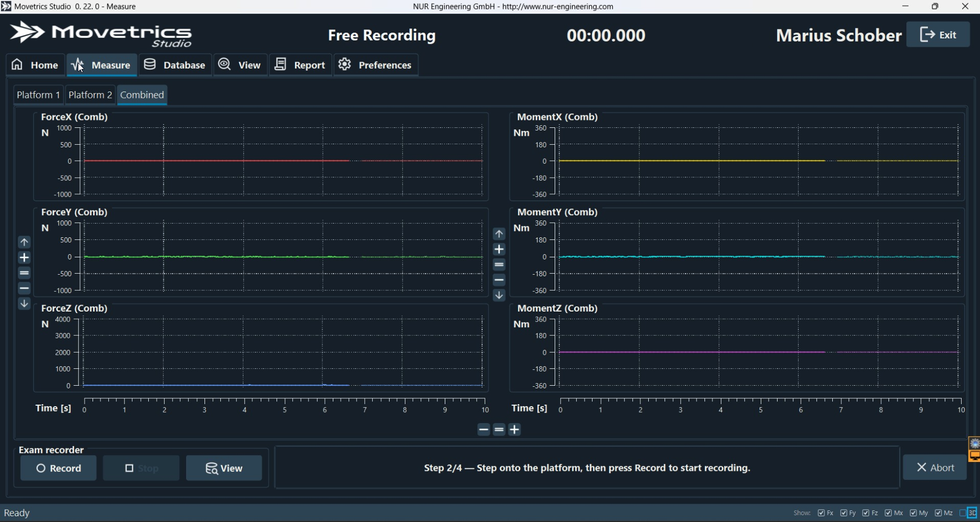Click the blue ForceZ trace line
The width and height of the screenshot is (980, 522).
point(217,385)
